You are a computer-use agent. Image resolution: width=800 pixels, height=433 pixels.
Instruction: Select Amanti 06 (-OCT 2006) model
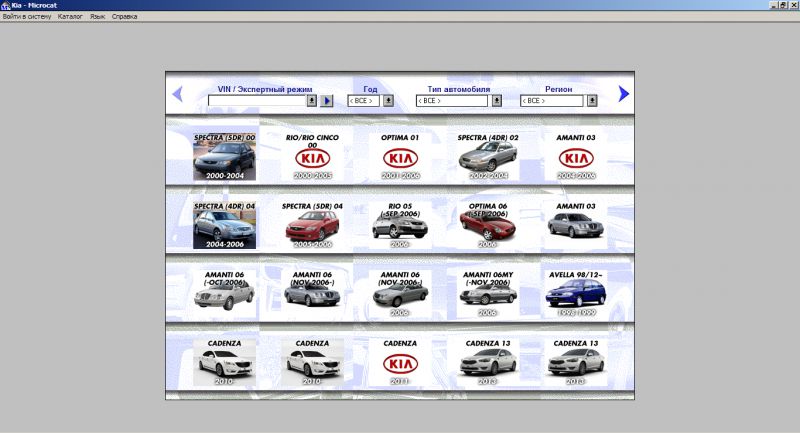[x=224, y=294]
